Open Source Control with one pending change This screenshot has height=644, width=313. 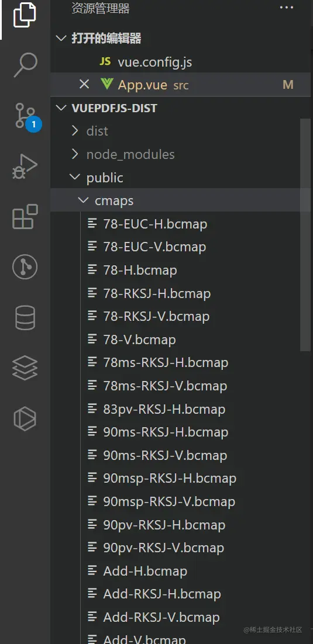(x=27, y=116)
